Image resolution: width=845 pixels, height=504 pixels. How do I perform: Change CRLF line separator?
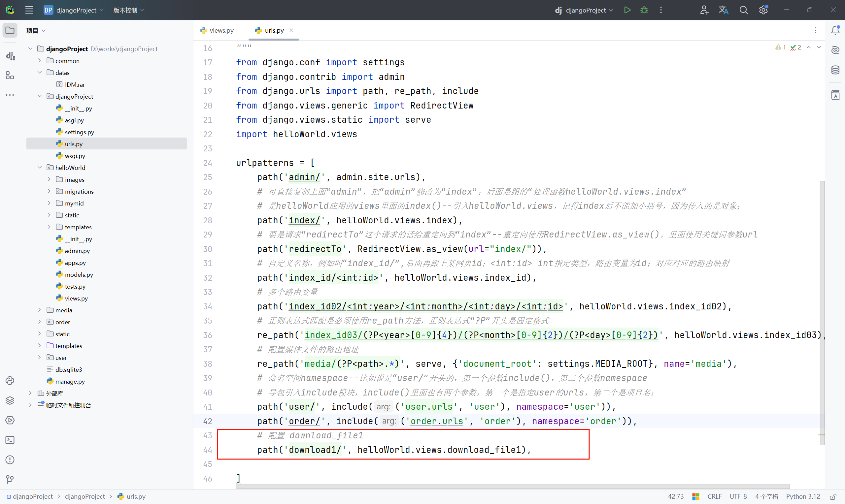(714, 496)
